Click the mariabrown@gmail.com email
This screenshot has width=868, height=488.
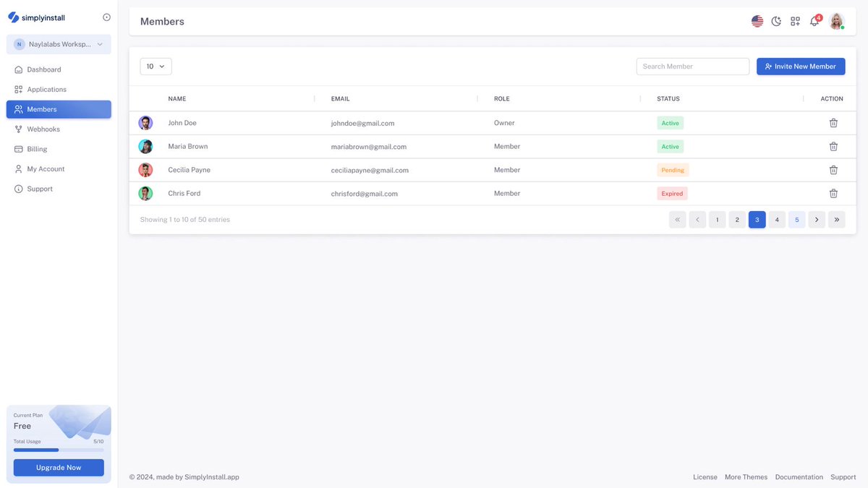coord(368,147)
